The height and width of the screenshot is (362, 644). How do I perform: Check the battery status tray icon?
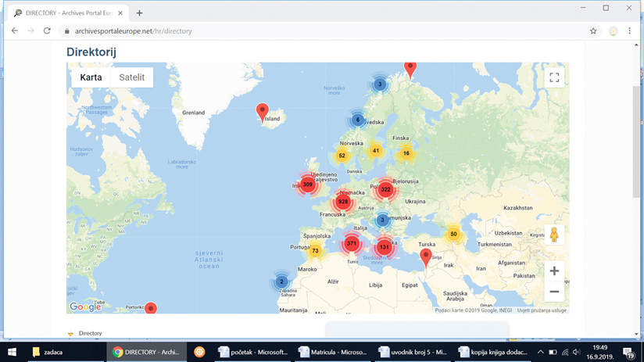point(553,352)
